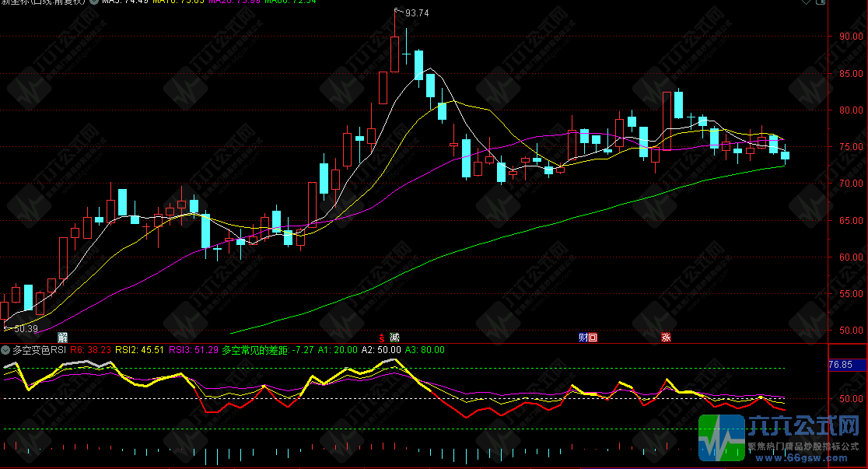Screen dimensions: 868x469
Task: Click the 70.00 price axis label
Action: tap(851, 184)
